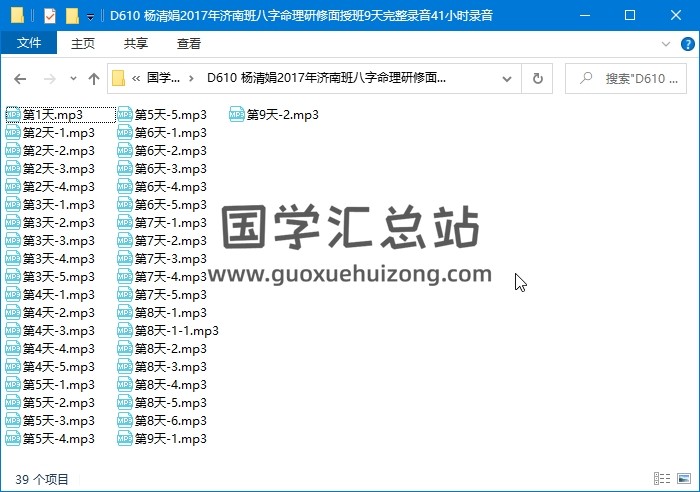Select file name 第5天-1.mp3
Viewport: 700px width, 492px height.
[58, 385]
